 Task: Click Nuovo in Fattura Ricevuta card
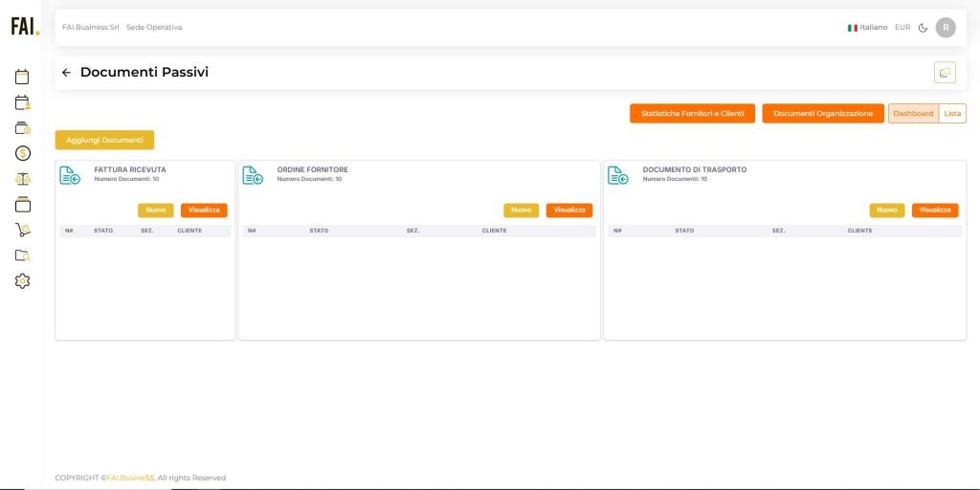(155, 210)
